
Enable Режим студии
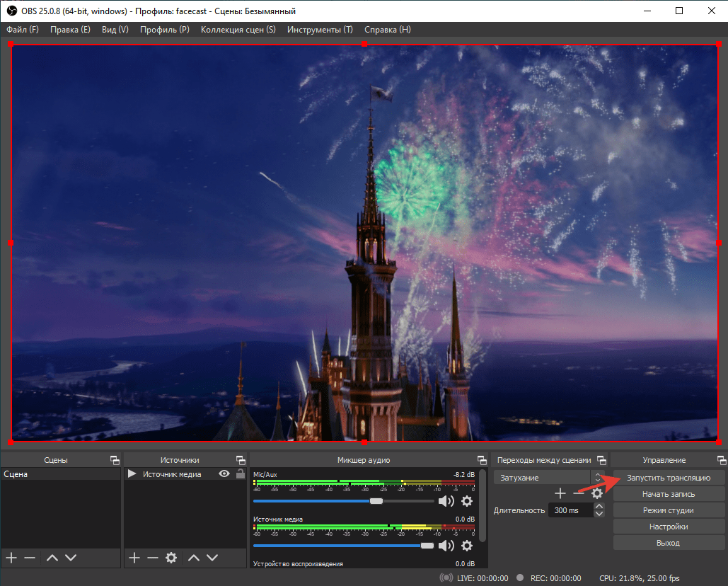(669, 510)
